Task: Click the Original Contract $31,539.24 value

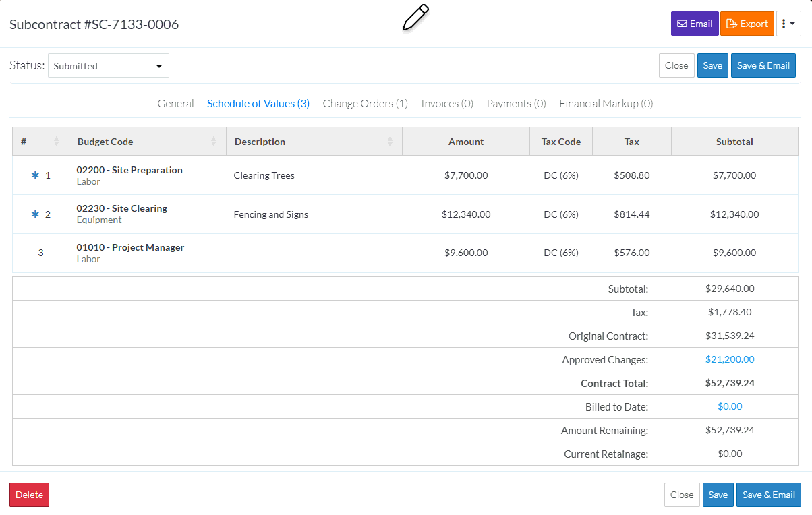Action: coord(730,336)
